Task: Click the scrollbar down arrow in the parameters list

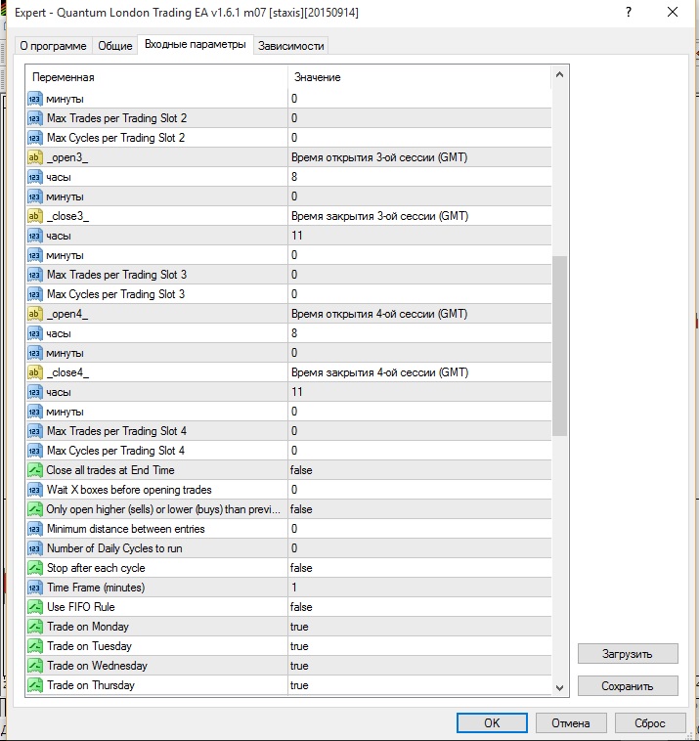Action: tap(559, 687)
